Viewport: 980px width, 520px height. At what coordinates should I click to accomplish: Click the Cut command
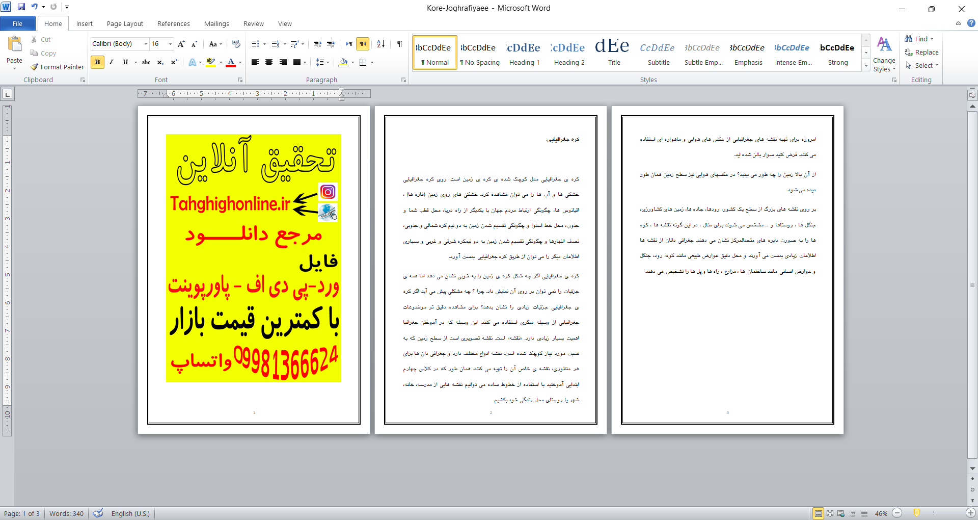point(41,39)
